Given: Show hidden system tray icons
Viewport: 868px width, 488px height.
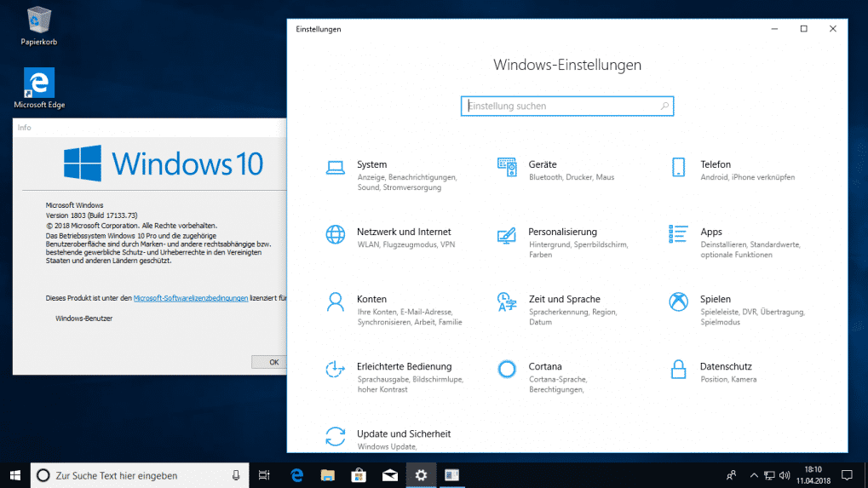Looking at the screenshot, I should 753,475.
